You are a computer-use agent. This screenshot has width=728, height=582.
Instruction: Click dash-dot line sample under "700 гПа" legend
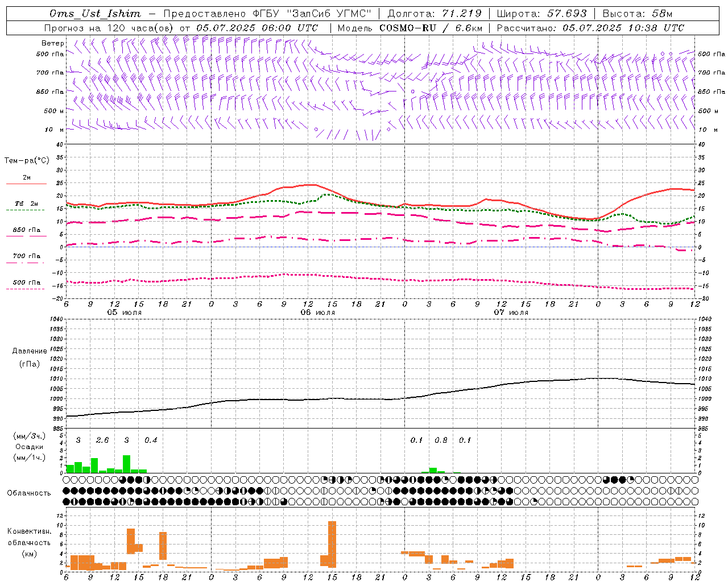tap(25, 263)
